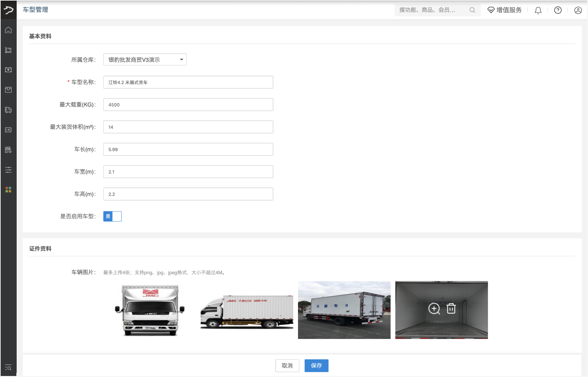Click the 保存 button

pos(316,366)
